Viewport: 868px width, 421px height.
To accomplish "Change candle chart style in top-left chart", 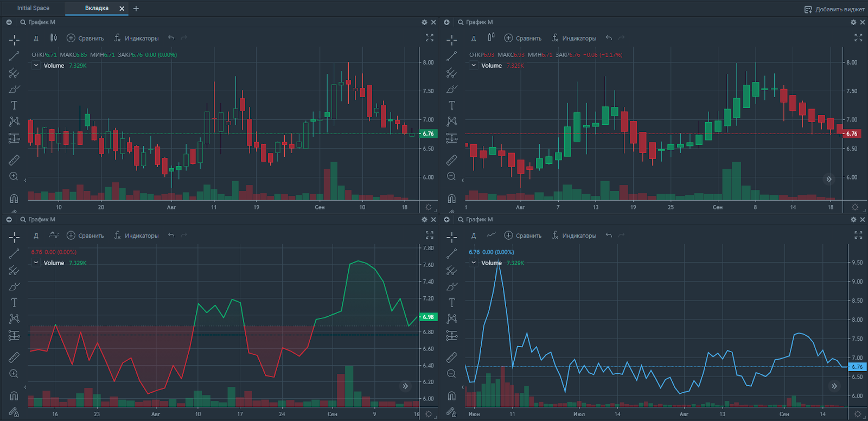I will (x=53, y=38).
